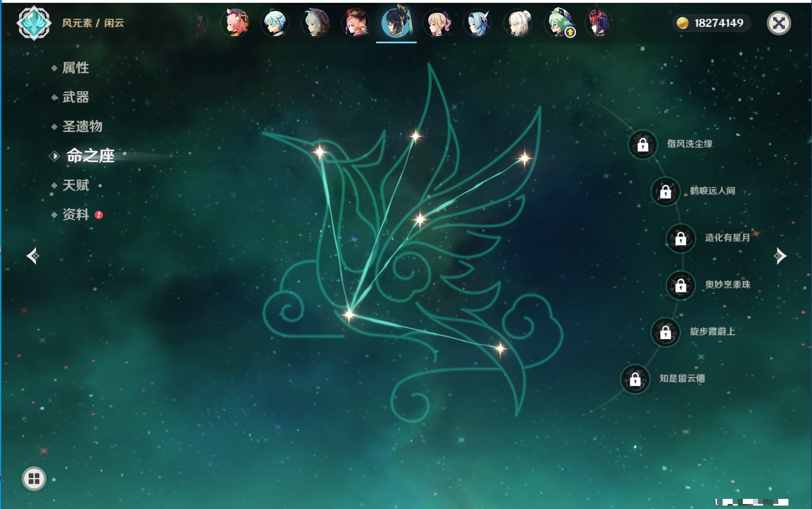Click the constellation name 造化有星月

[728, 238]
